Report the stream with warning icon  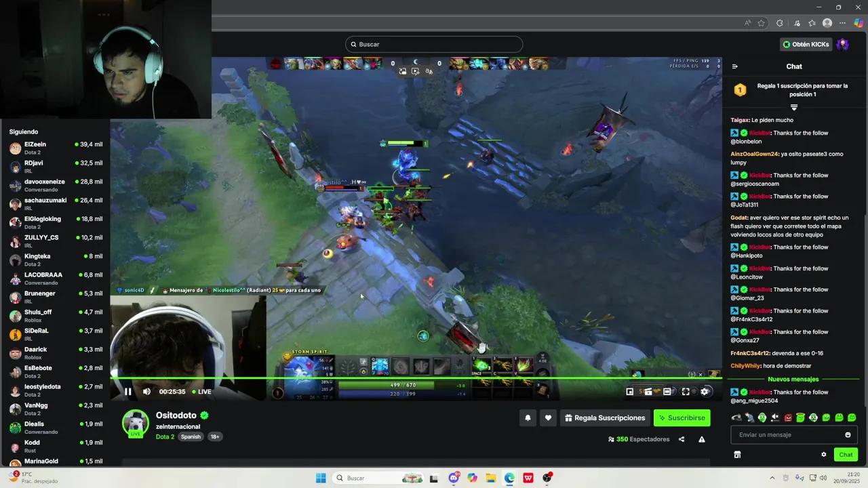click(702, 439)
